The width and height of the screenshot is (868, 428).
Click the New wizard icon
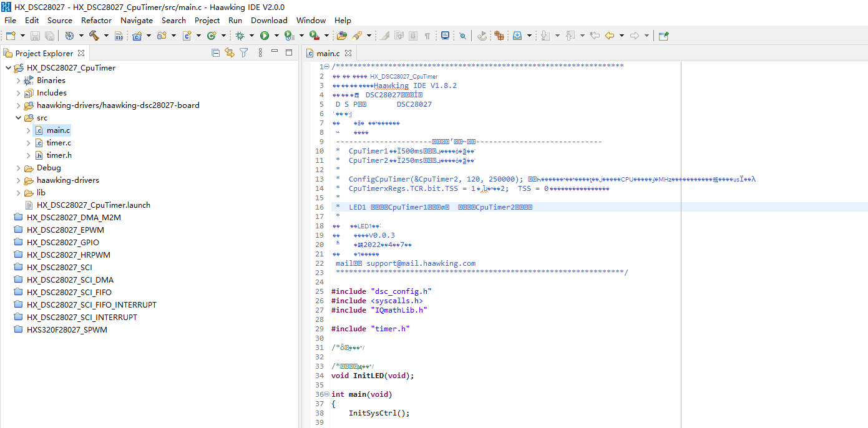click(x=11, y=36)
